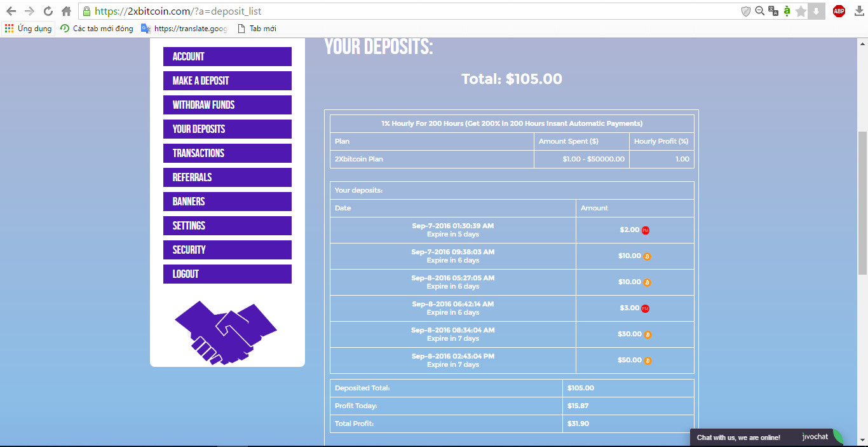Click Bitcoin icon on 05:27:05 AM deposit
This screenshot has width=868, height=447.
pos(648,282)
